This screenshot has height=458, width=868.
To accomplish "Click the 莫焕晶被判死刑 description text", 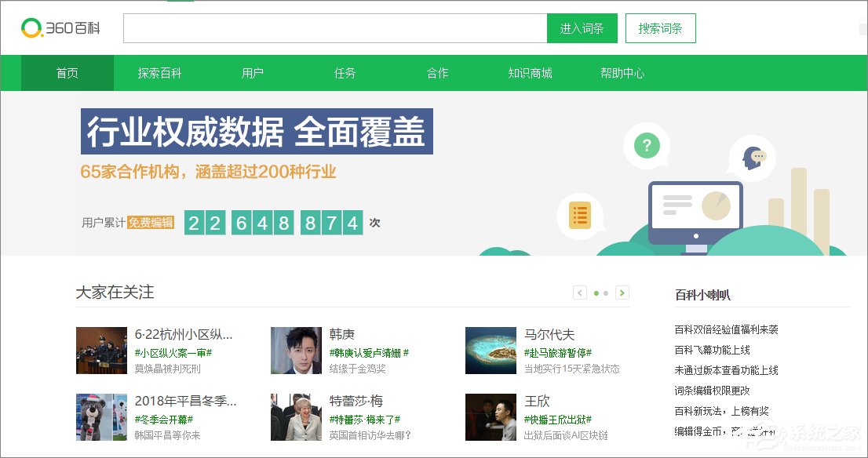I will pyautogui.click(x=168, y=369).
